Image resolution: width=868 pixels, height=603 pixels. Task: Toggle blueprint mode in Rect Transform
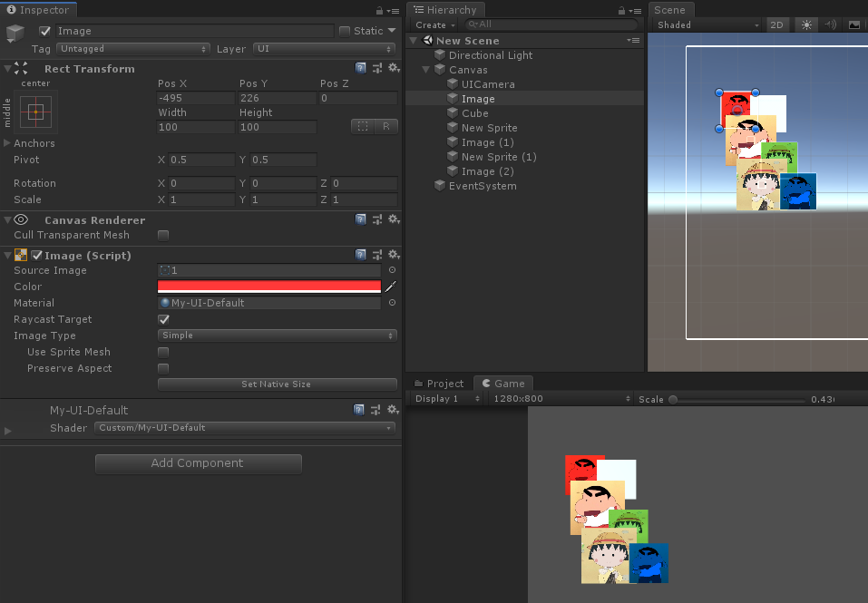click(363, 127)
